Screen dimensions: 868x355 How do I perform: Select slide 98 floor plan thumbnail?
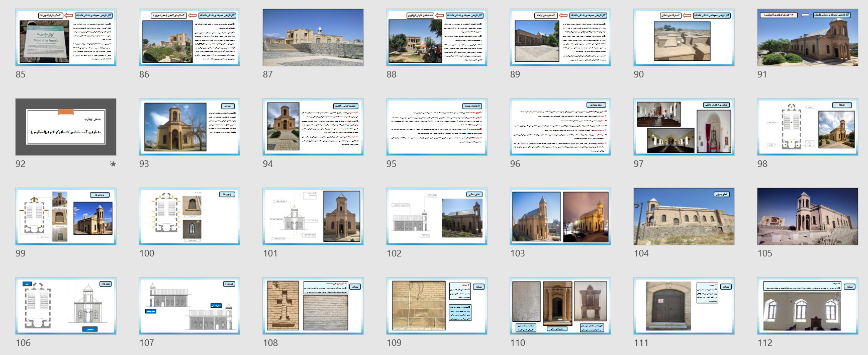pos(807,127)
